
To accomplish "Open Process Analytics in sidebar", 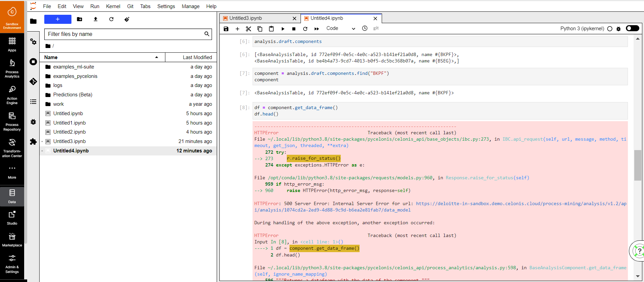I will click(12, 69).
